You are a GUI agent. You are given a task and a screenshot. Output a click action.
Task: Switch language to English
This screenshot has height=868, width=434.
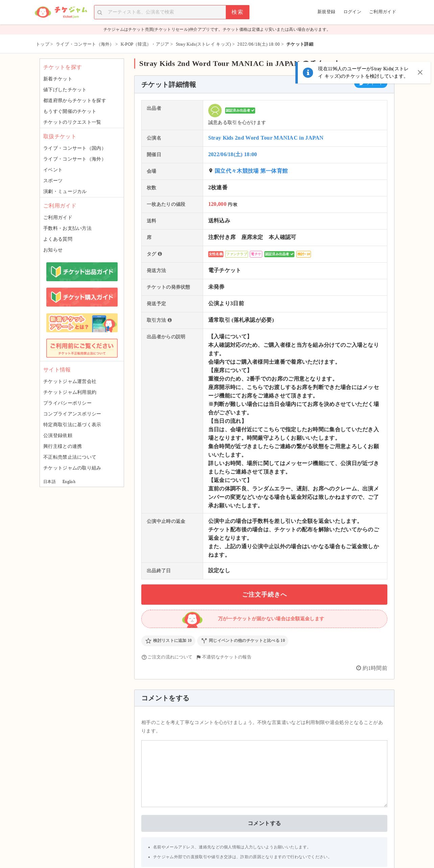pos(69,482)
